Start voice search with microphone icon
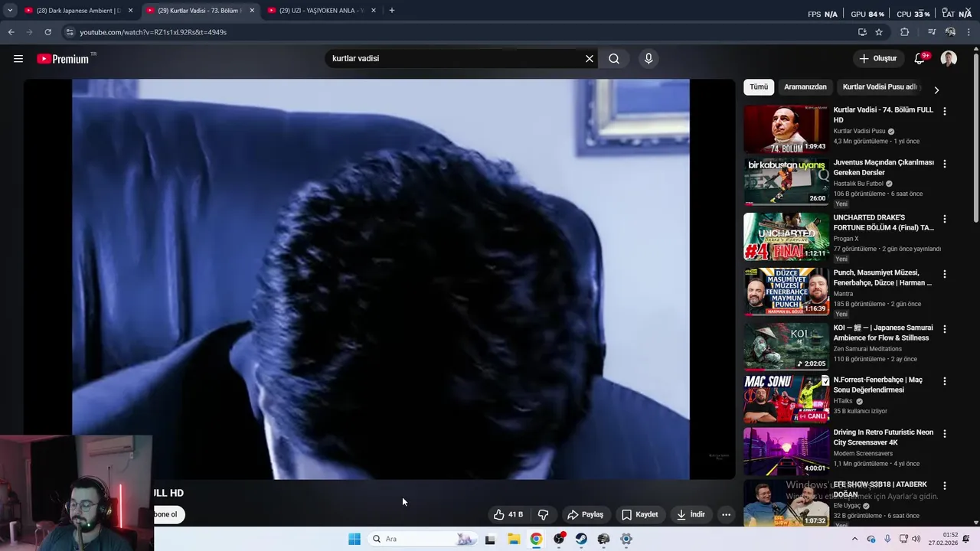980x551 pixels. pyautogui.click(x=648, y=59)
